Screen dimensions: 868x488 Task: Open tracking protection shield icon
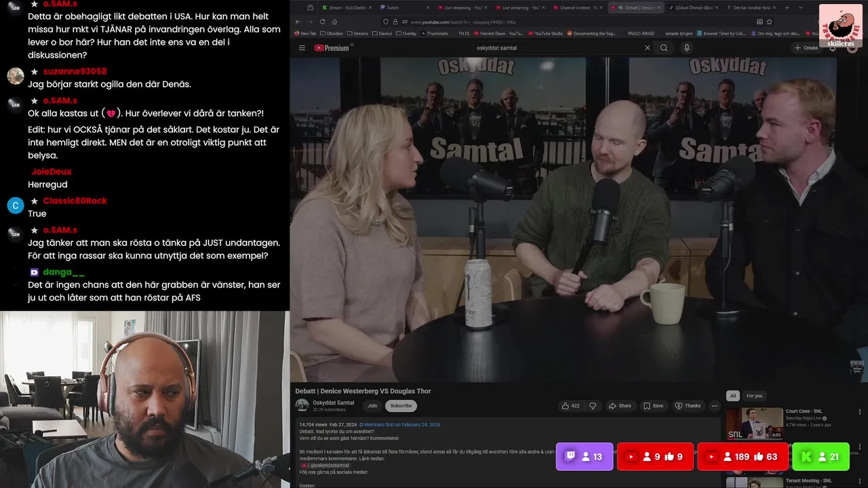pos(386,22)
